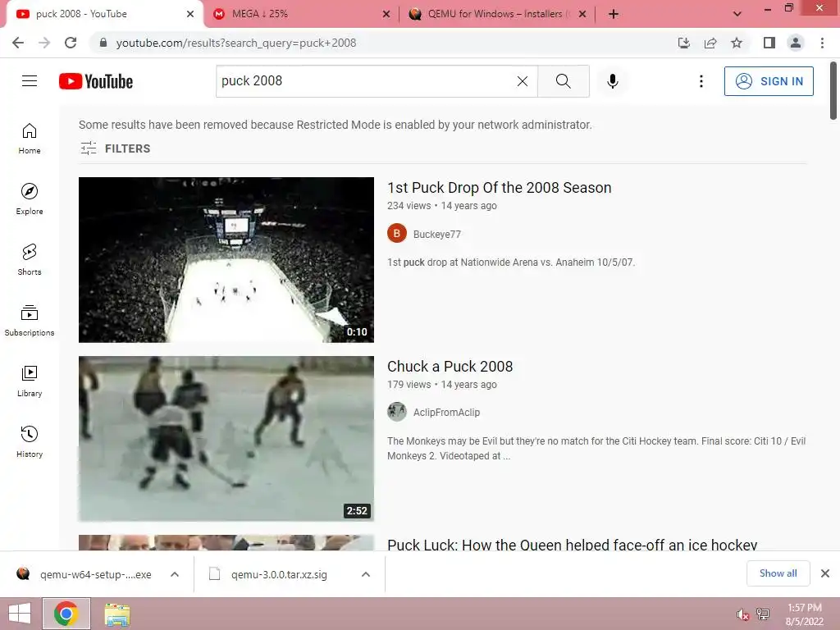The width and height of the screenshot is (840, 630).
Task: Click the address bar URL
Action: 236,43
